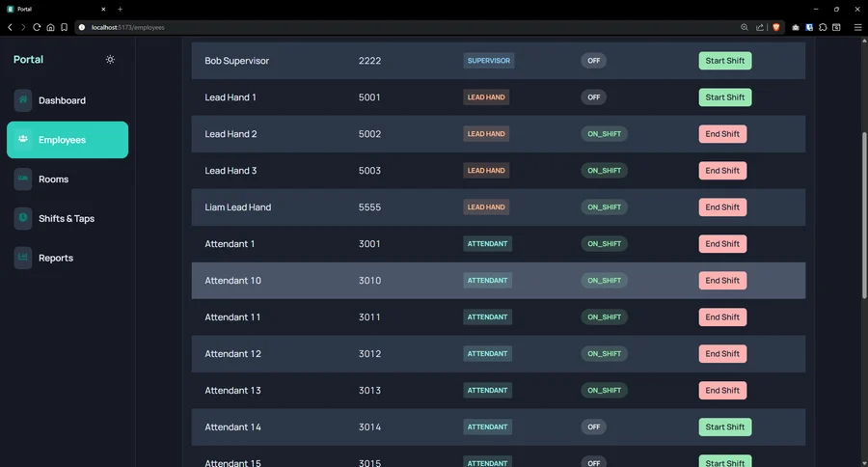This screenshot has width=868, height=467.
Task: End shift for Attendant 1
Action: click(722, 243)
